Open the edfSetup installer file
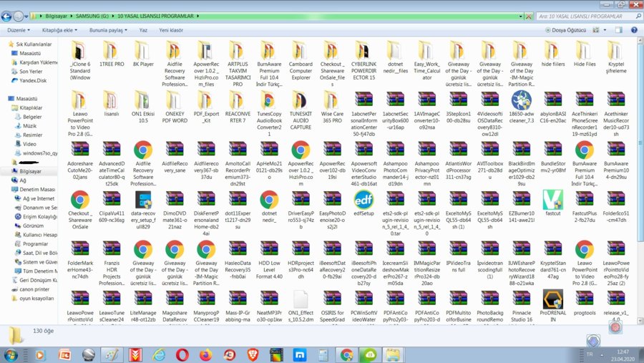 pos(364,200)
